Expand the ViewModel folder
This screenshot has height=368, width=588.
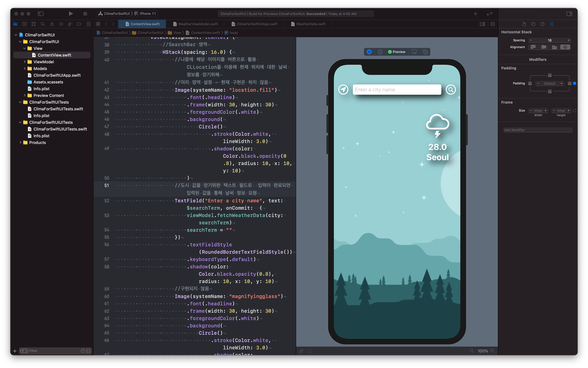25,62
